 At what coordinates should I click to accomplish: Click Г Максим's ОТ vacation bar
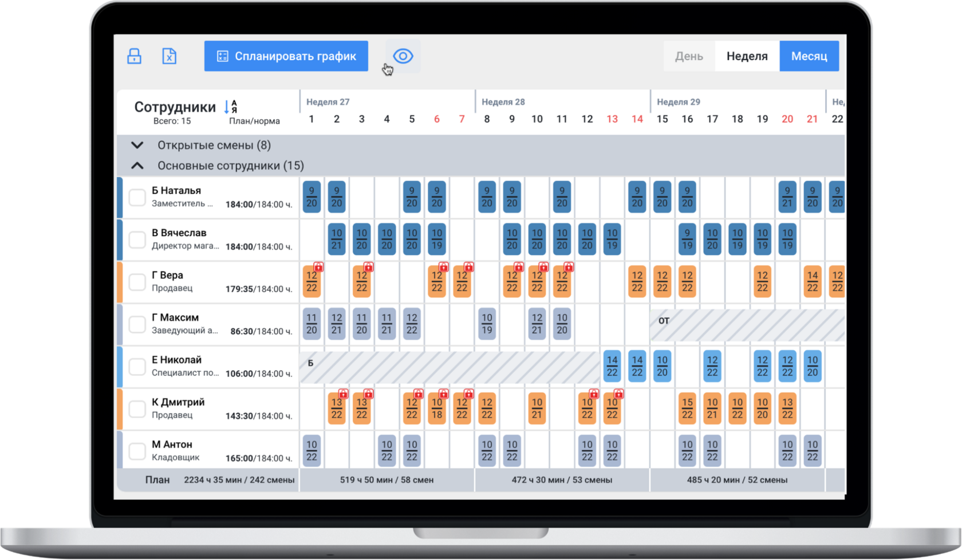click(x=747, y=325)
